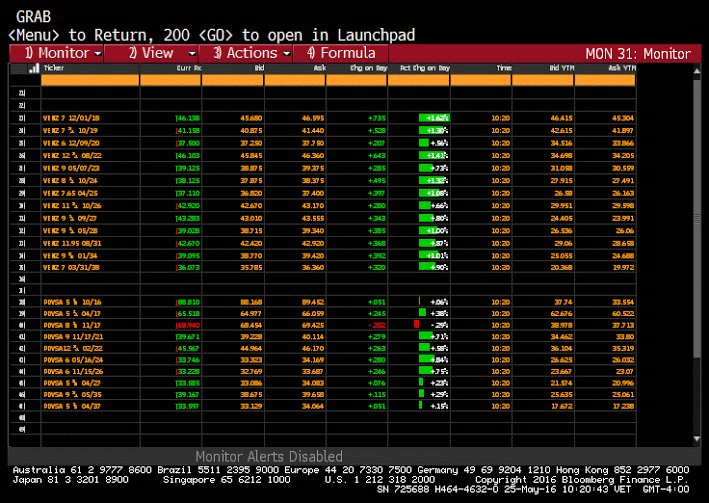Click the Bid 42.670 for VENZ 10/26
709x503 pixels.
(251, 206)
